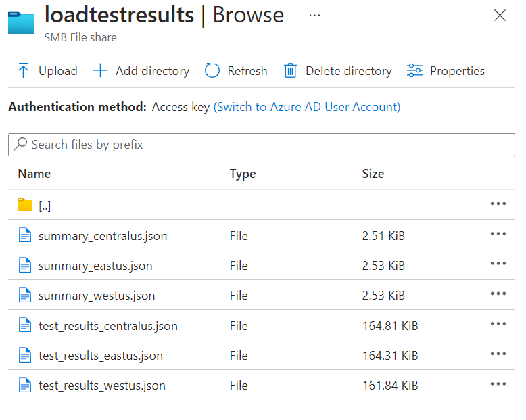Click the file icon of summary_centralus.json
Viewport: 526px width, 420px height.
click(25, 235)
